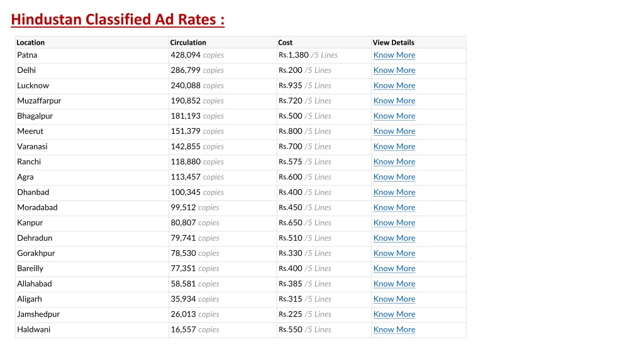Open Know More link for Agra

pos(394,177)
